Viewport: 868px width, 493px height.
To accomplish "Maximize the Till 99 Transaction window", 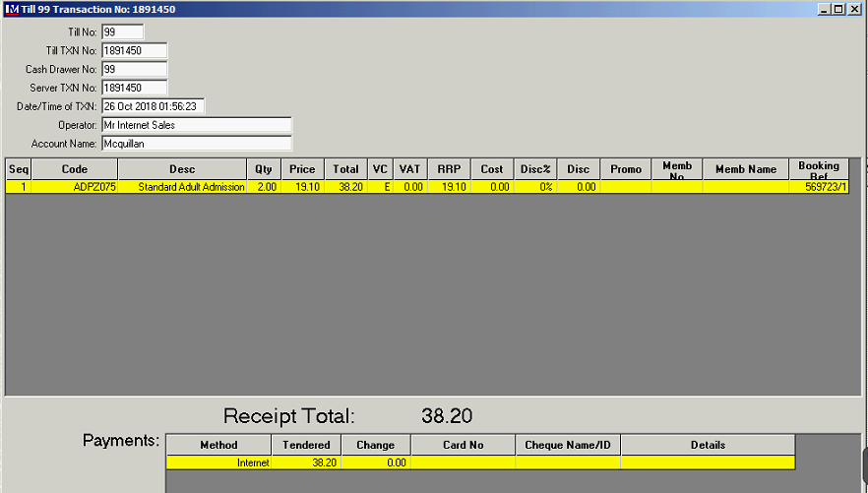I will click(x=838, y=9).
